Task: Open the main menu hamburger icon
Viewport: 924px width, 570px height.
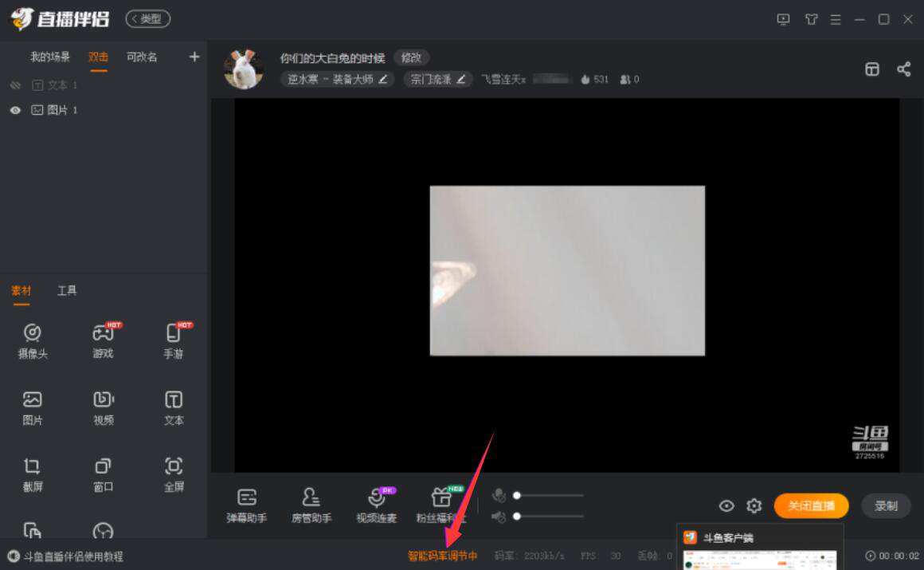Action: pos(835,19)
